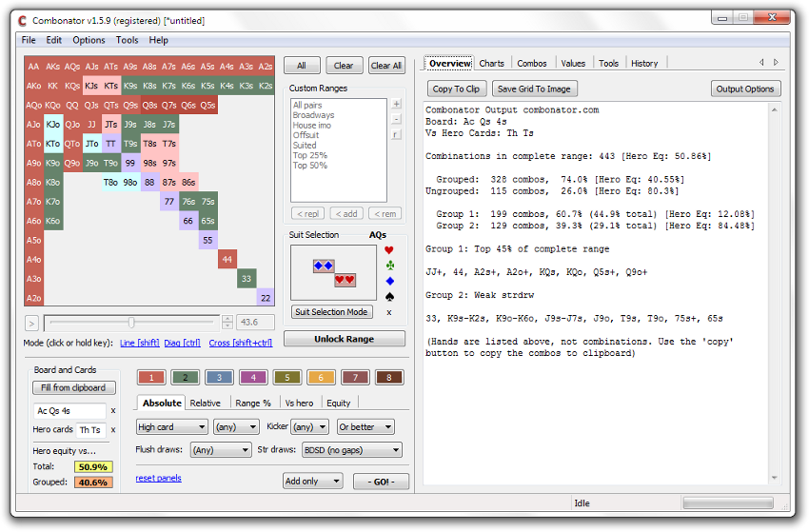Viewport: 809px width, 532px height.
Task: Select the green club suit icon
Action: click(388, 266)
